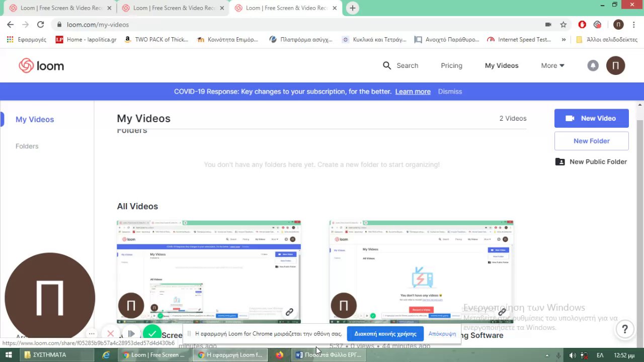Click the New Video button
644x362 pixels.
click(591, 118)
